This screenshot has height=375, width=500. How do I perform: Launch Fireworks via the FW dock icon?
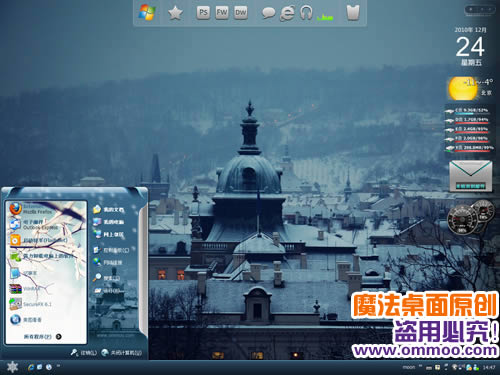point(222,13)
